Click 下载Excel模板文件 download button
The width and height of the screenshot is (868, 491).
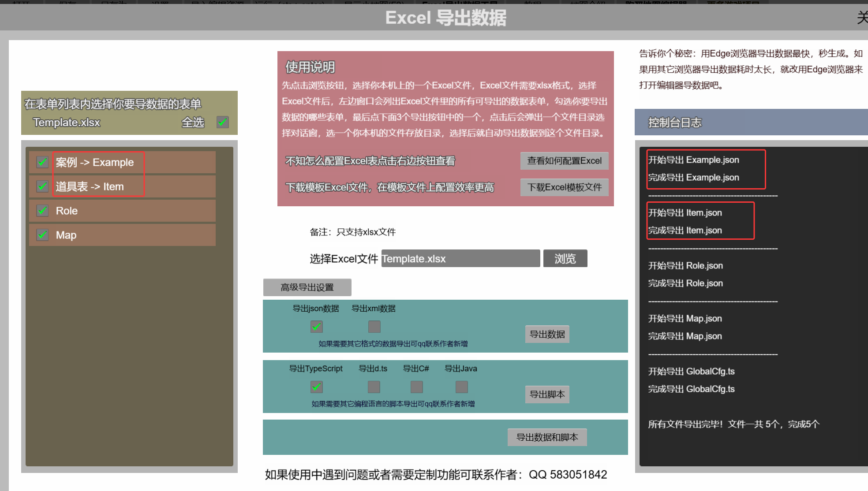564,187
